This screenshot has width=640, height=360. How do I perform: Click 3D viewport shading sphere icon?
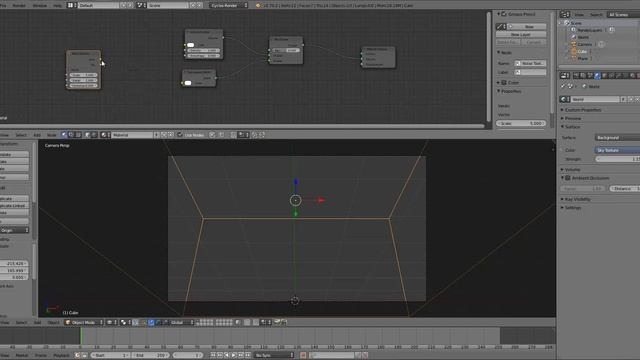point(110,322)
